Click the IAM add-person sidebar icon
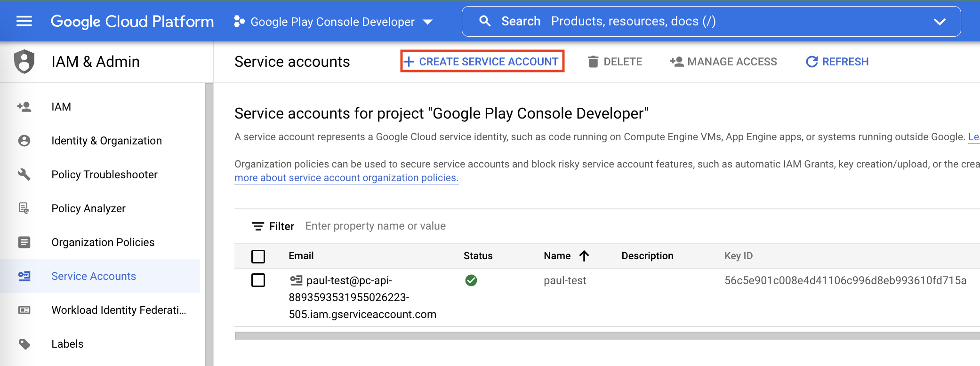The width and height of the screenshot is (980, 366). click(24, 107)
